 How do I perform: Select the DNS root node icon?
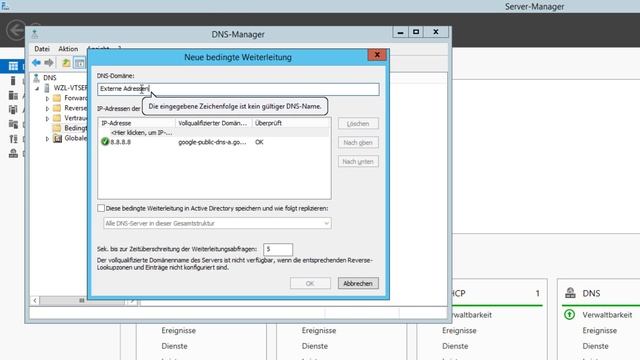coord(36,77)
